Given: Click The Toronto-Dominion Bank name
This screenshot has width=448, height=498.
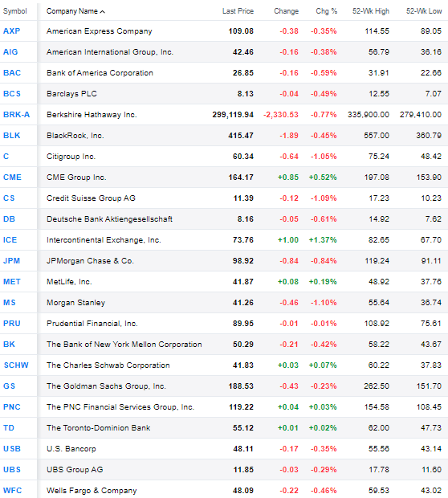Looking at the screenshot, I should coord(99,428).
